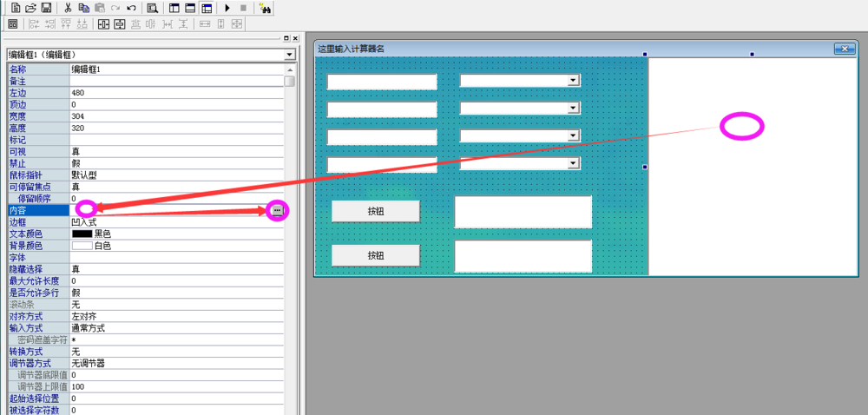Click the stop square icon
This screenshot has height=415, width=868.
(x=243, y=8)
